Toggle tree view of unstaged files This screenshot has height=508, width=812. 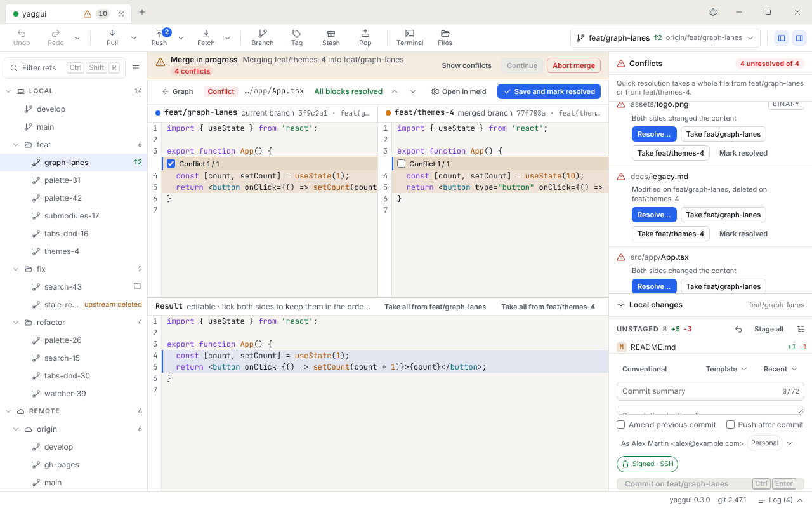click(x=801, y=329)
